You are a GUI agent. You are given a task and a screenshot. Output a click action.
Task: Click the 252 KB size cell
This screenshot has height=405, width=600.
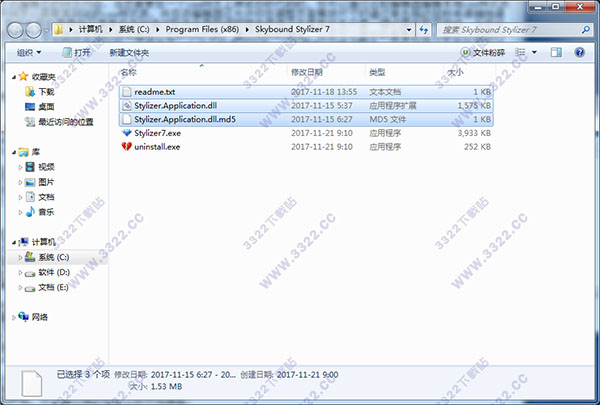[477, 147]
